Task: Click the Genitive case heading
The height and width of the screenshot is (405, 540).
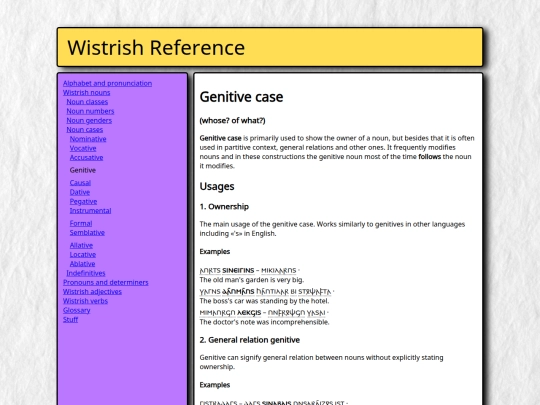Action: 241,97
